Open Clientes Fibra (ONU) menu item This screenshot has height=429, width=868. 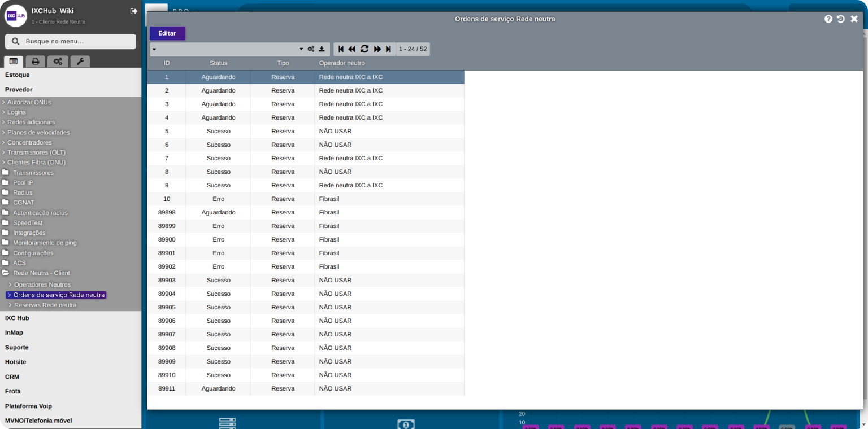click(36, 163)
